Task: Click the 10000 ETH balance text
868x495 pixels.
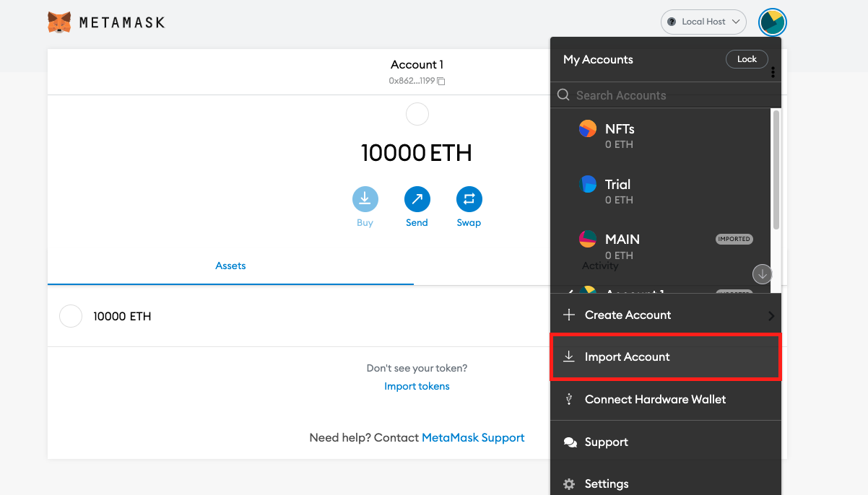Action: coord(417,153)
